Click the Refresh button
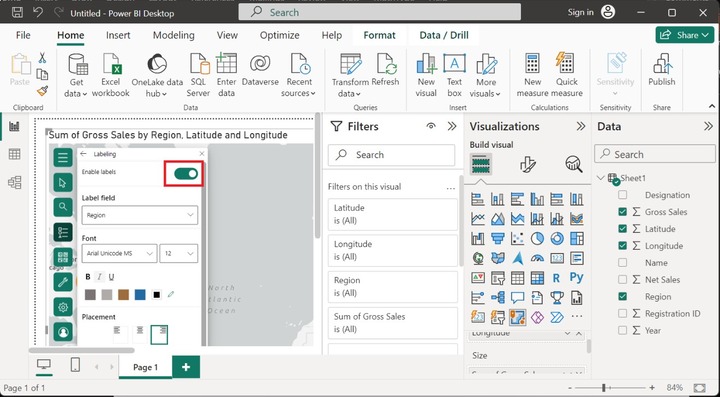 click(385, 70)
